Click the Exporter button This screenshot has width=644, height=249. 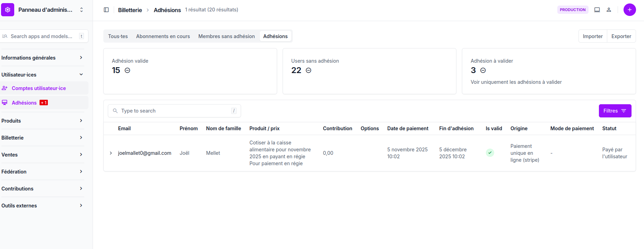(621, 36)
